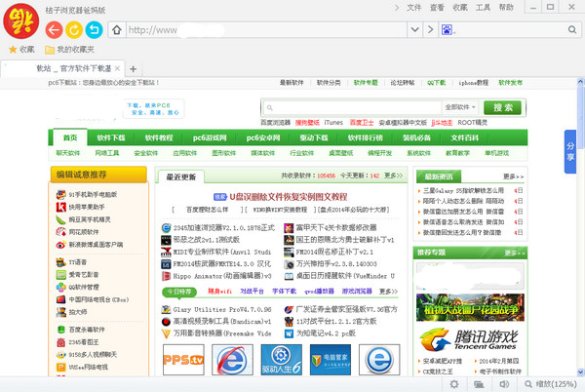Click the page scrollbar up arrow
Viewport: 585px width, 392px height.
pos(580,81)
